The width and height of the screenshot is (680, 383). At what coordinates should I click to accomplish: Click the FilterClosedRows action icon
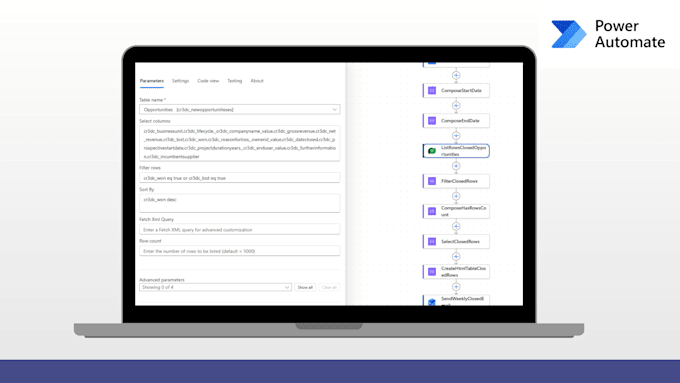tap(432, 181)
